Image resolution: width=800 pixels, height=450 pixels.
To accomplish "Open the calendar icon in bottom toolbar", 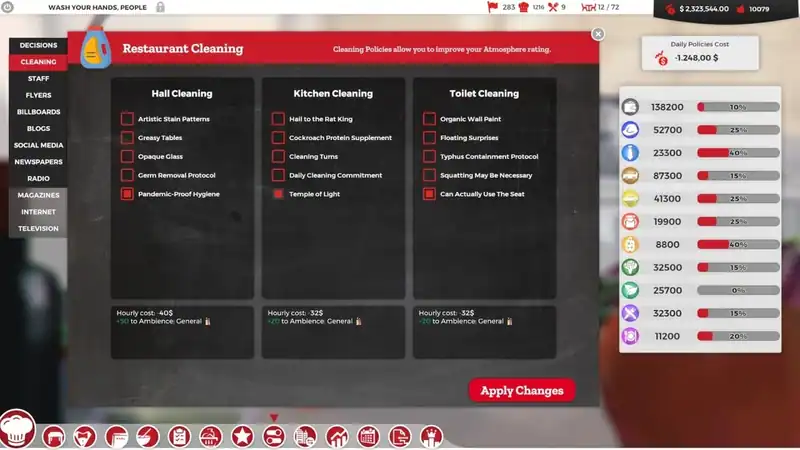I will [x=368, y=436].
